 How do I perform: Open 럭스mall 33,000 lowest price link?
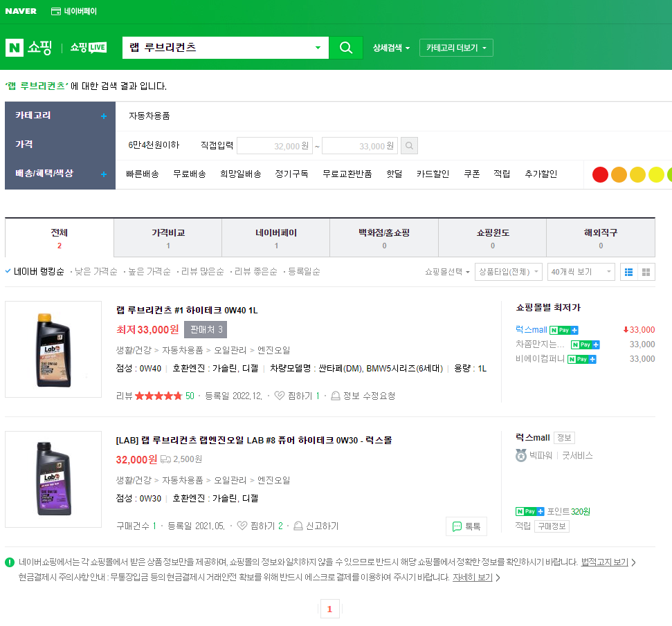tap(585, 329)
